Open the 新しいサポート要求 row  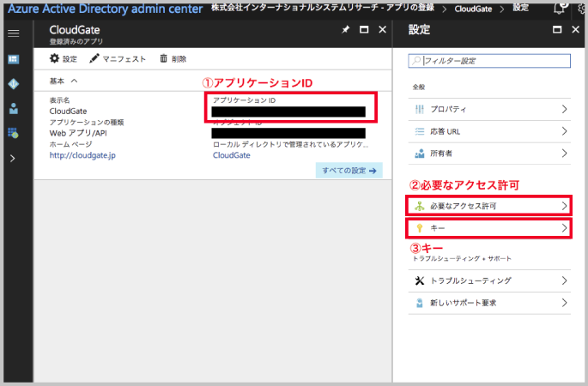click(489, 303)
